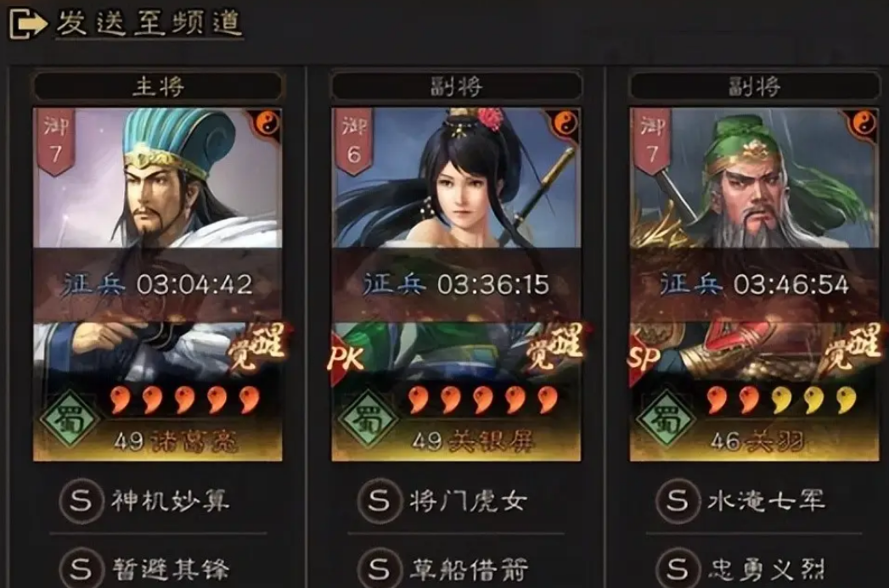Click yin-yang icon on Guan Yinping card
The image size is (889, 588).
[565, 122]
